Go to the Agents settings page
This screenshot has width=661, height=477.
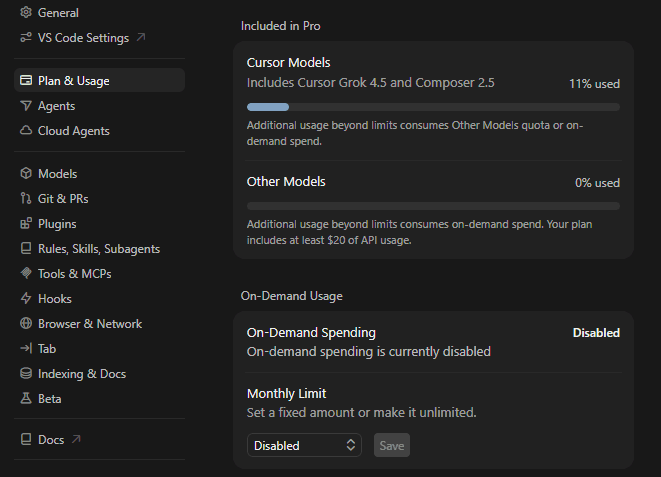pos(99,105)
